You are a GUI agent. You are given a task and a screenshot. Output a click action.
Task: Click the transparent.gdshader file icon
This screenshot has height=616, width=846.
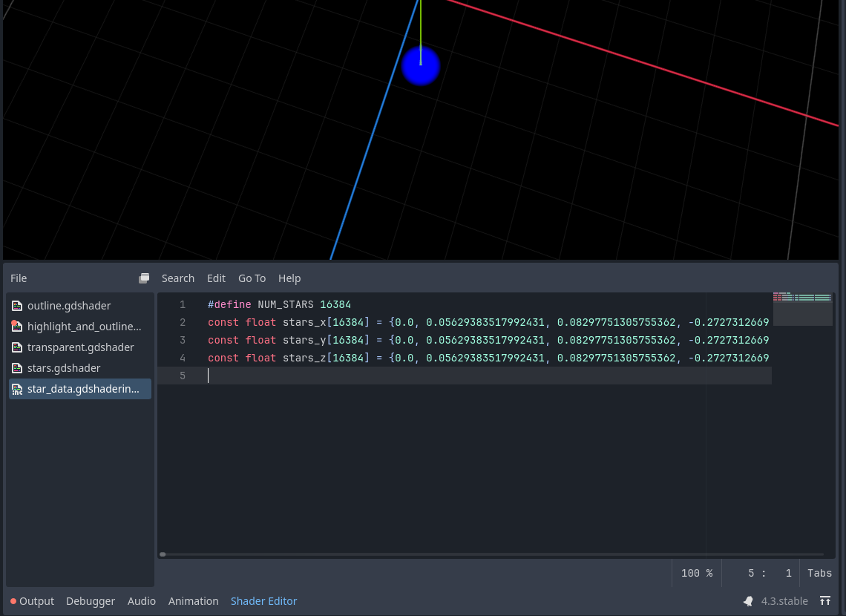point(16,347)
